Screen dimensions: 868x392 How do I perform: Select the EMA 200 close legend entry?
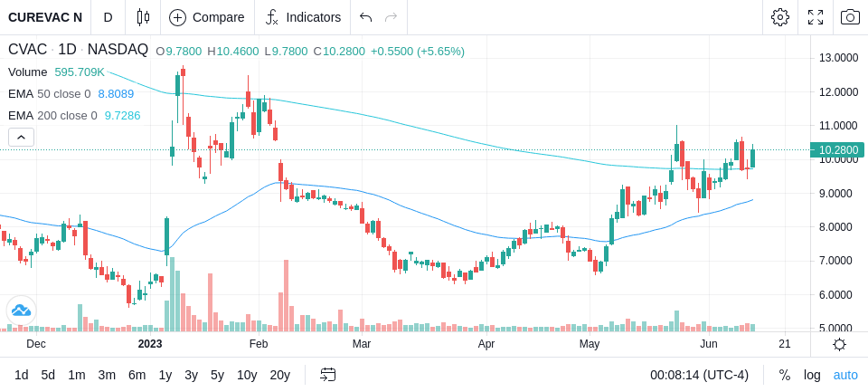tap(52, 115)
